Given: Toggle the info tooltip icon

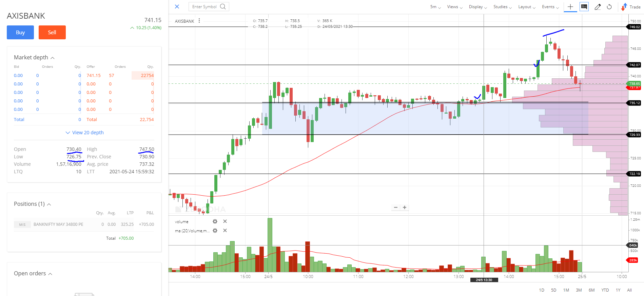Looking at the screenshot, I should coord(584,7).
